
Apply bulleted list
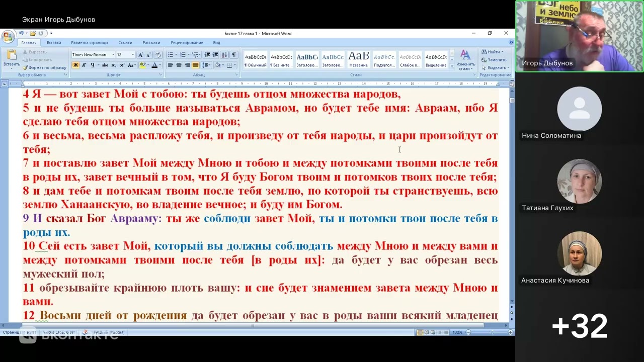[x=170, y=55]
